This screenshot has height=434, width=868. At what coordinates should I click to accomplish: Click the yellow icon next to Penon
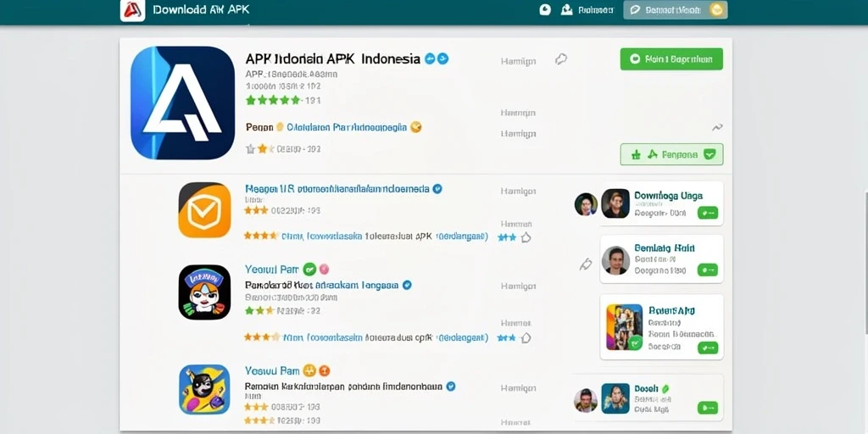(280, 127)
